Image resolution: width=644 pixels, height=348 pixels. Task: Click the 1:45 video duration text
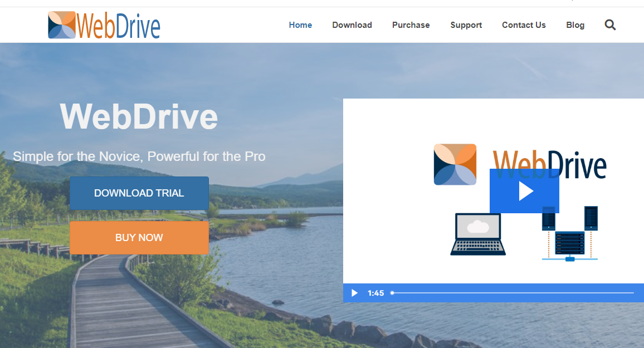tap(376, 293)
